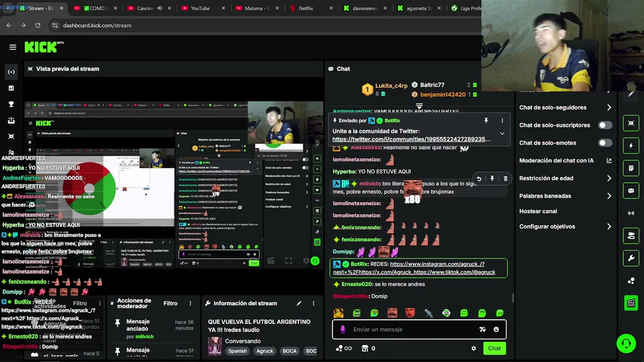Open the translate icon in message box
Image resolution: width=644 pixels, height=362 pixels.
[x=482, y=329]
